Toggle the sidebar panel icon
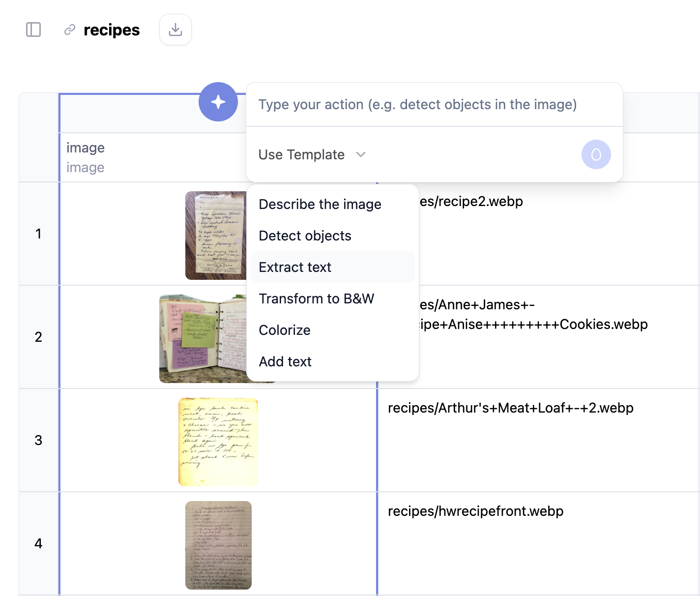 click(x=33, y=30)
